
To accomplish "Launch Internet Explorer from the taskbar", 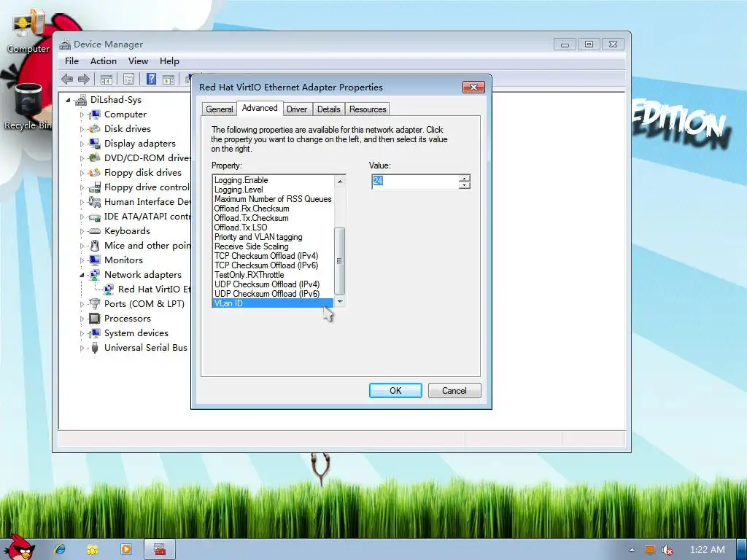I will 60,549.
